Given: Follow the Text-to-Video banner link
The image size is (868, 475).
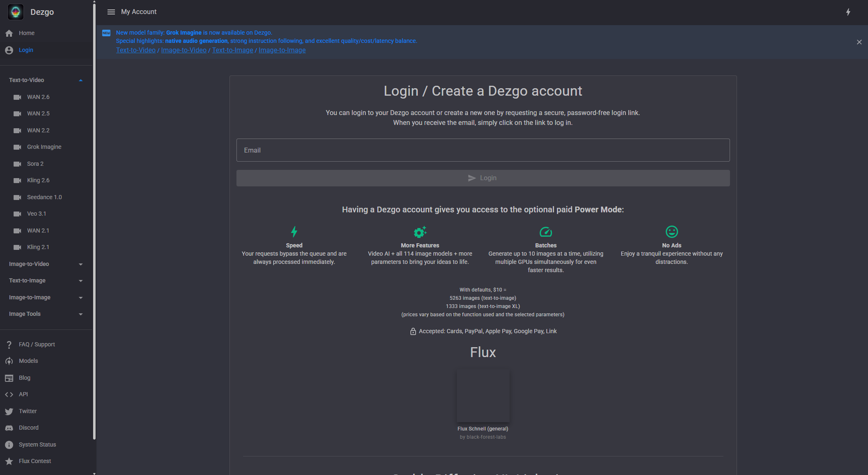Looking at the screenshot, I should click(x=136, y=50).
